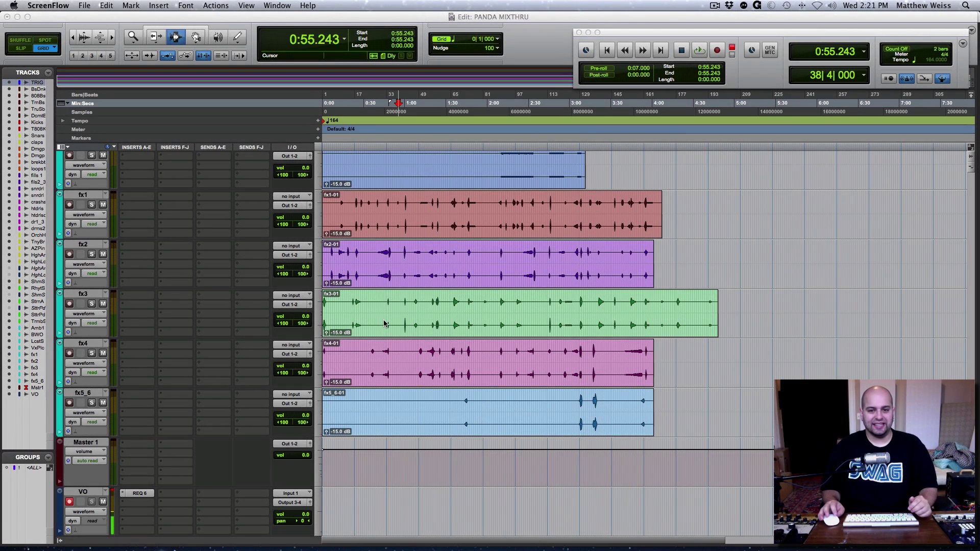Toggle MIDI Merge button in the Transport window
This screenshot has height=551, width=980.
coord(924,78)
